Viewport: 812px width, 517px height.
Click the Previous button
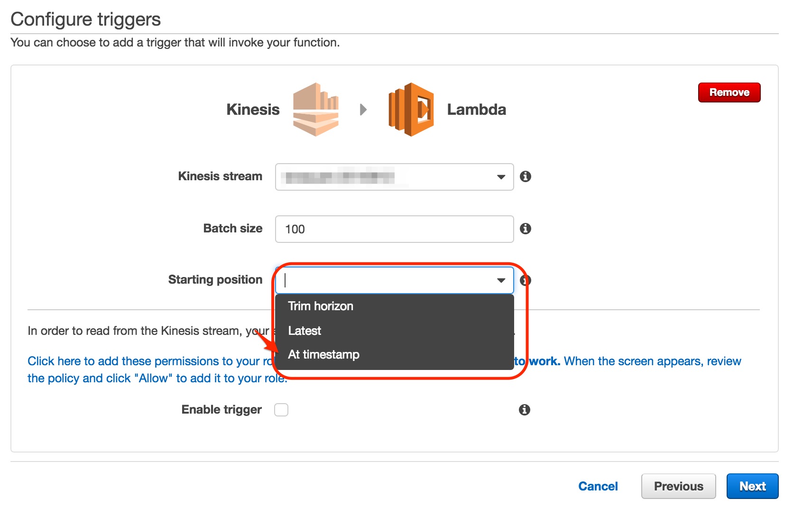coord(678,486)
